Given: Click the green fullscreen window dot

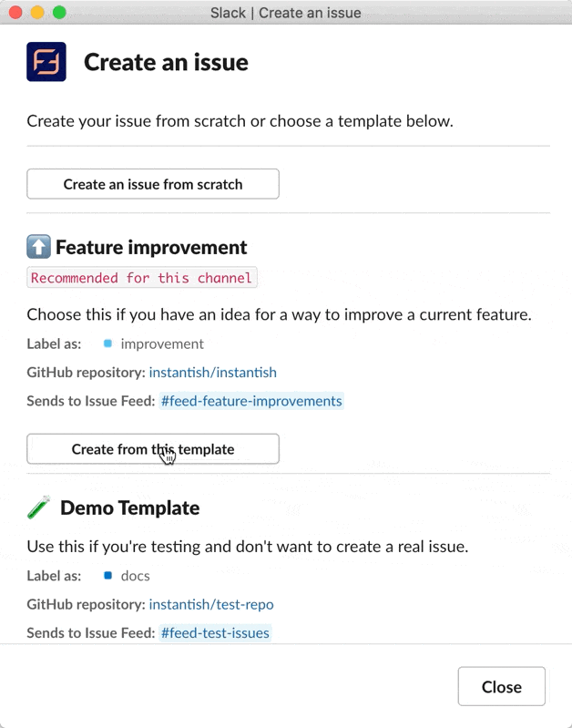Looking at the screenshot, I should [59, 13].
